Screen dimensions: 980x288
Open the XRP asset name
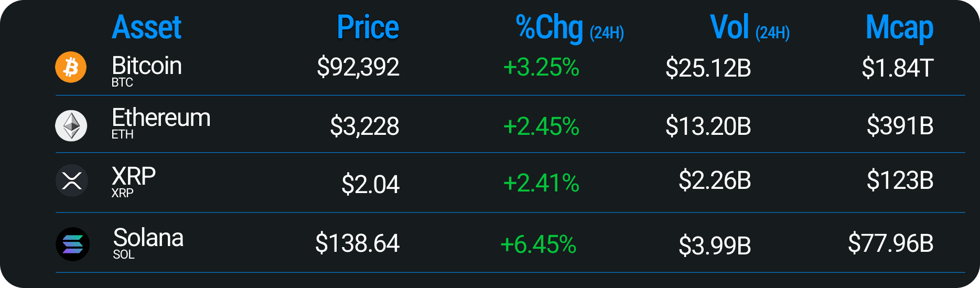click(x=134, y=177)
